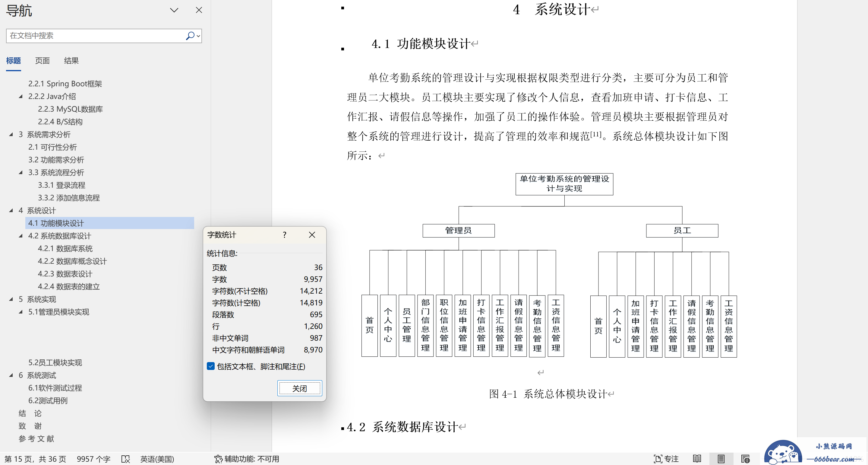
Task: Go to heading 参考文献
Action: click(36, 439)
